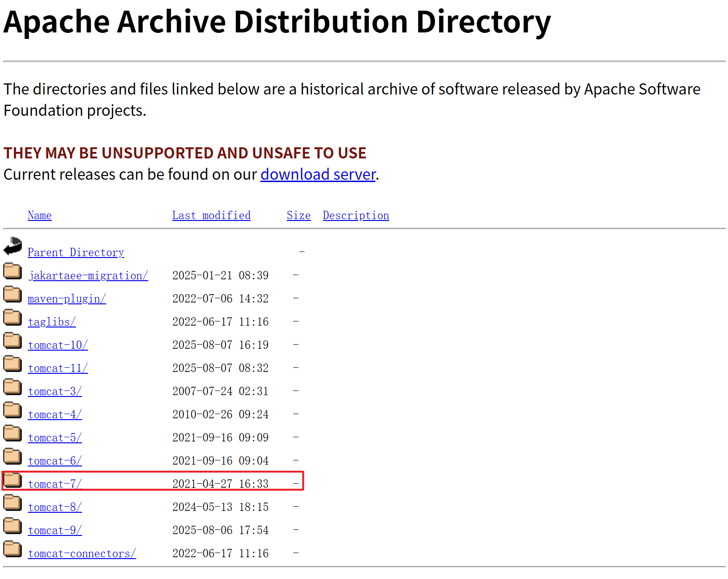Click the date 2021-09-16 09:09

221,438
